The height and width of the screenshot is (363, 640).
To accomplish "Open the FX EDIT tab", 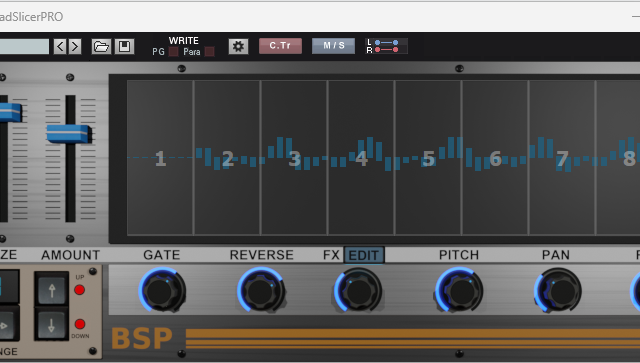I will point(364,255).
